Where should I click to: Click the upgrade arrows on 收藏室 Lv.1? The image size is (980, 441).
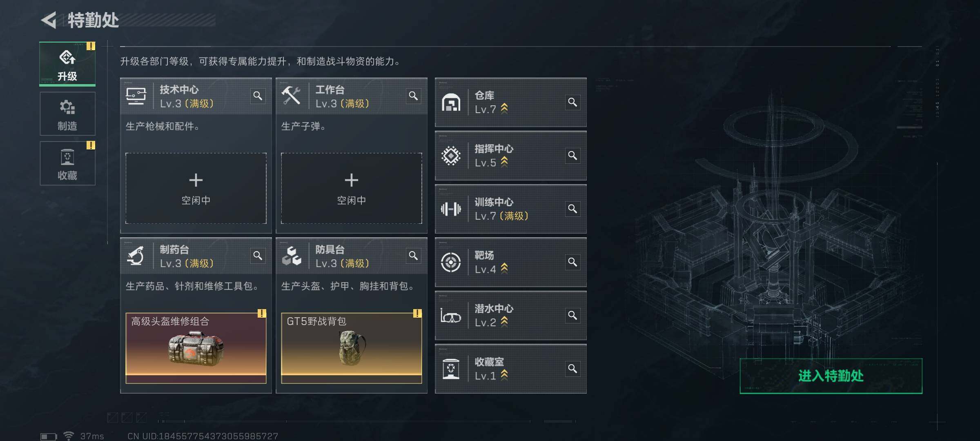504,375
